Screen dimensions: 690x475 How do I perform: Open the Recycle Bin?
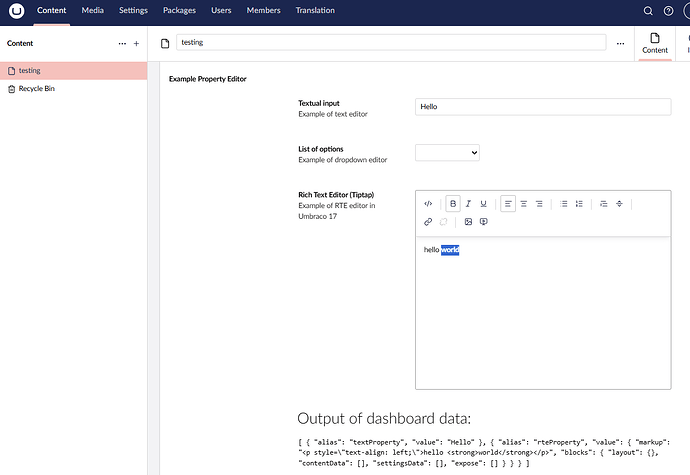coord(38,89)
